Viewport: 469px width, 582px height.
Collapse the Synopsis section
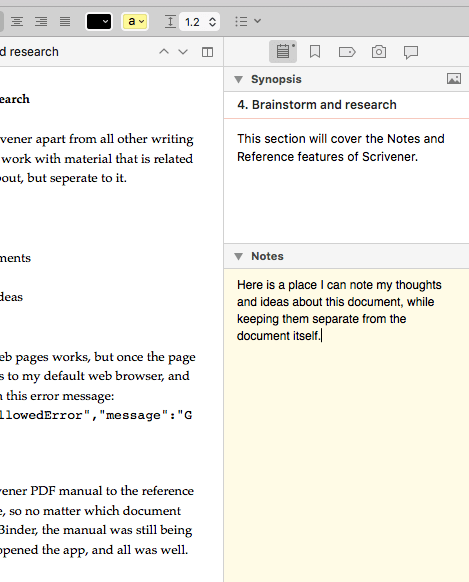point(239,79)
